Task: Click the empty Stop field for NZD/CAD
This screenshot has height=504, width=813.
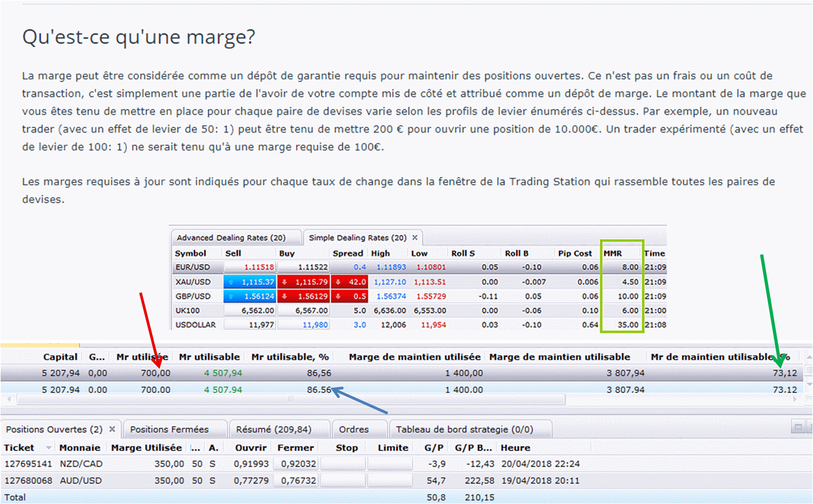Action: pos(343,464)
